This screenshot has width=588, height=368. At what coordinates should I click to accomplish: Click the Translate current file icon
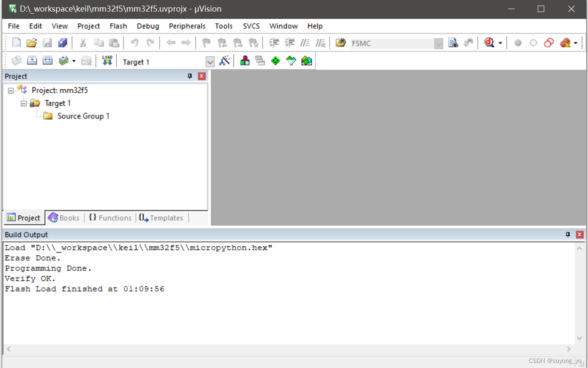(x=17, y=61)
